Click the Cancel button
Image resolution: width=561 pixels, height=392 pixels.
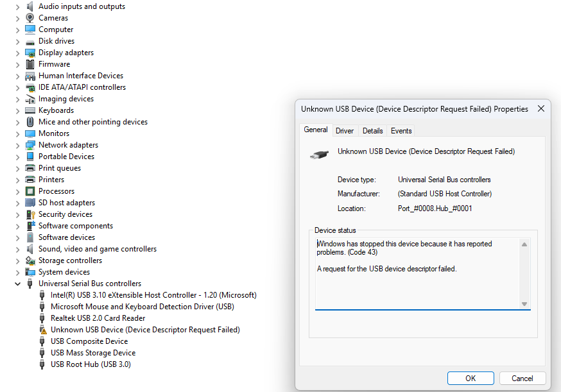[x=522, y=379]
